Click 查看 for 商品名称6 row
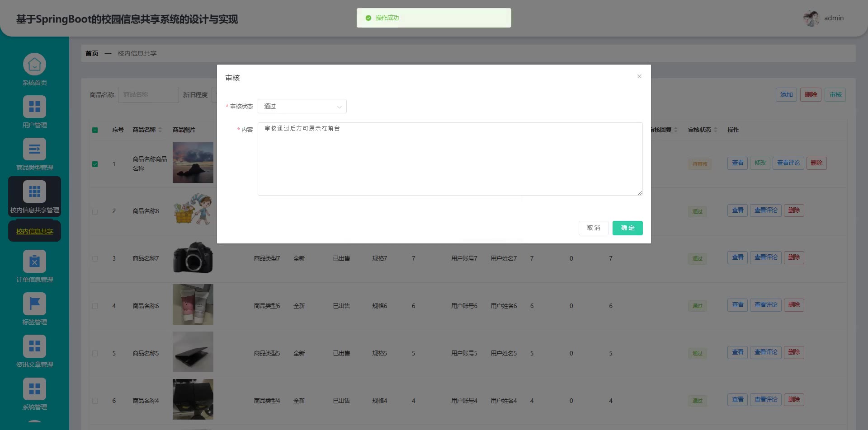Image resolution: width=868 pixels, height=430 pixels. (737, 305)
